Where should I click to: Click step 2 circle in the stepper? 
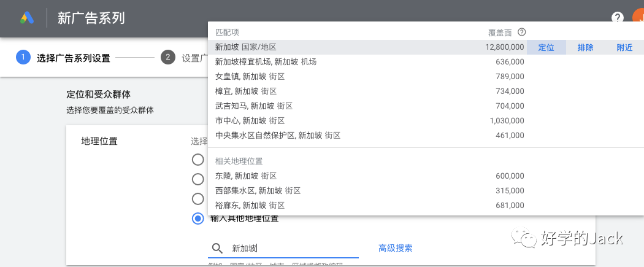coord(168,57)
